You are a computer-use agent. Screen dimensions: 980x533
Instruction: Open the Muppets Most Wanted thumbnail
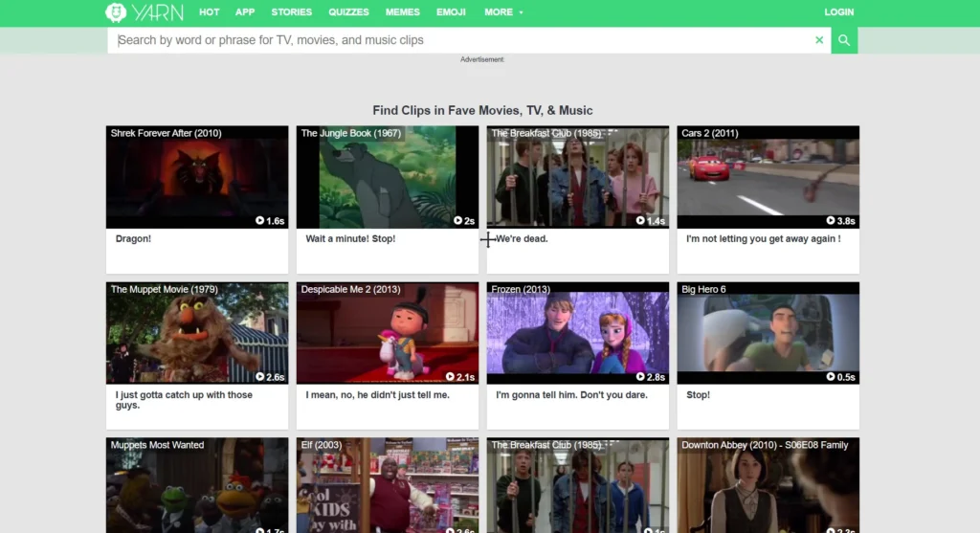pyautogui.click(x=197, y=485)
